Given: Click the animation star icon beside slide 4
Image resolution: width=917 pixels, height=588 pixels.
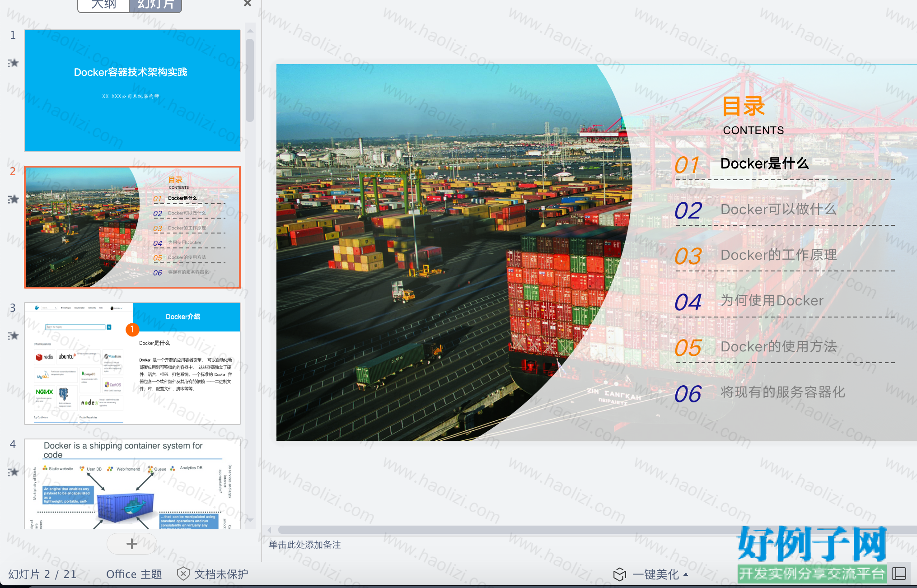Looking at the screenshot, I should click(14, 472).
